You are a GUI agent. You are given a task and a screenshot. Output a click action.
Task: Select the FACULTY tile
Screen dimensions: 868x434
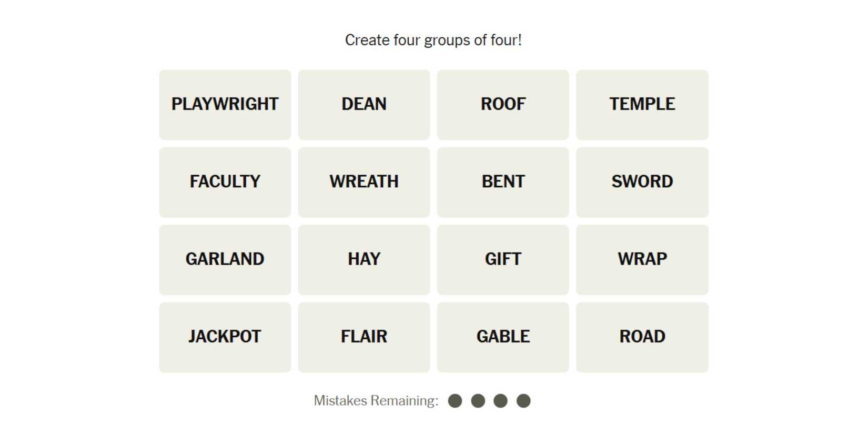point(225,182)
